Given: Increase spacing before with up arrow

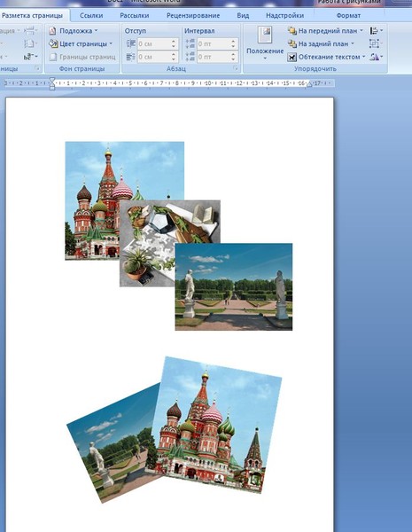Looking at the screenshot, I should [233, 42].
